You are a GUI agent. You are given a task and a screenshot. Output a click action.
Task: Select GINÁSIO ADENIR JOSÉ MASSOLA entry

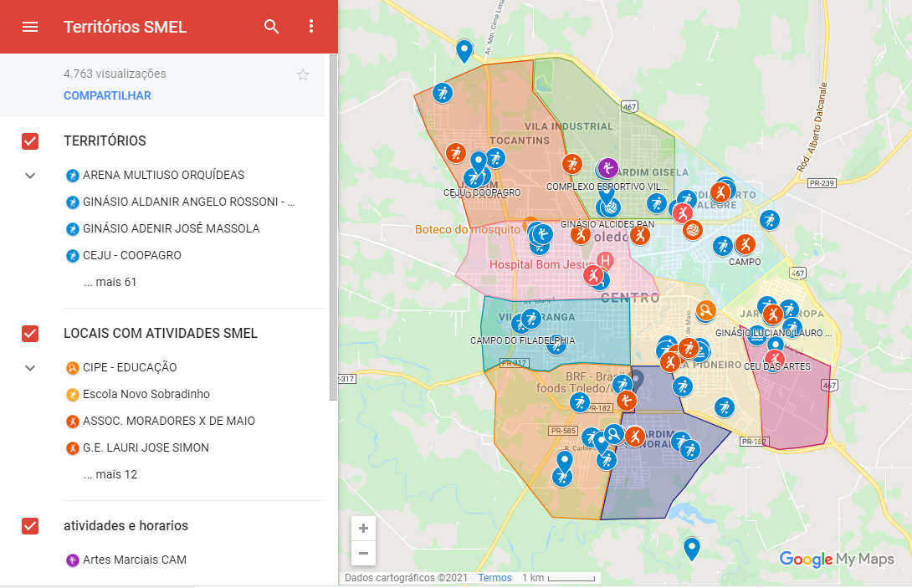tap(171, 228)
